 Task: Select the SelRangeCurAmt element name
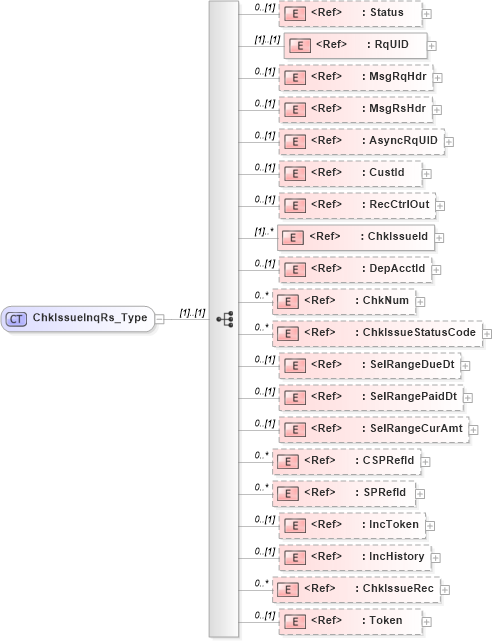[x=416, y=428]
